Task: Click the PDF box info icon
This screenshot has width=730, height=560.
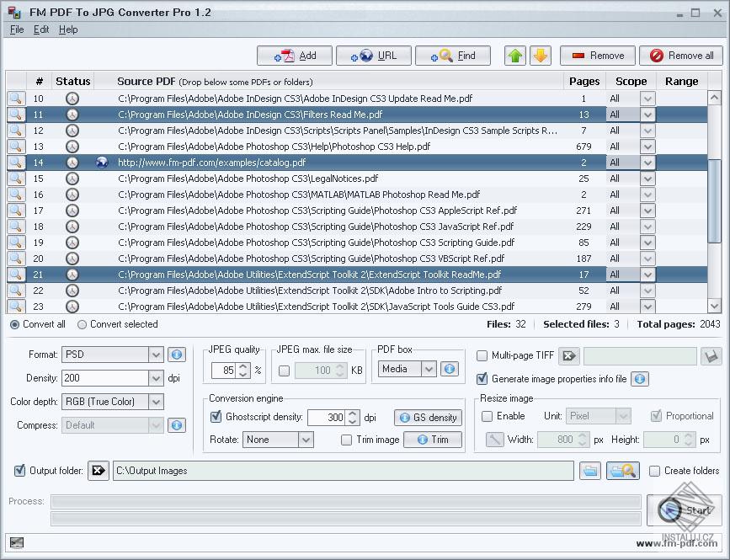Action: click(450, 369)
